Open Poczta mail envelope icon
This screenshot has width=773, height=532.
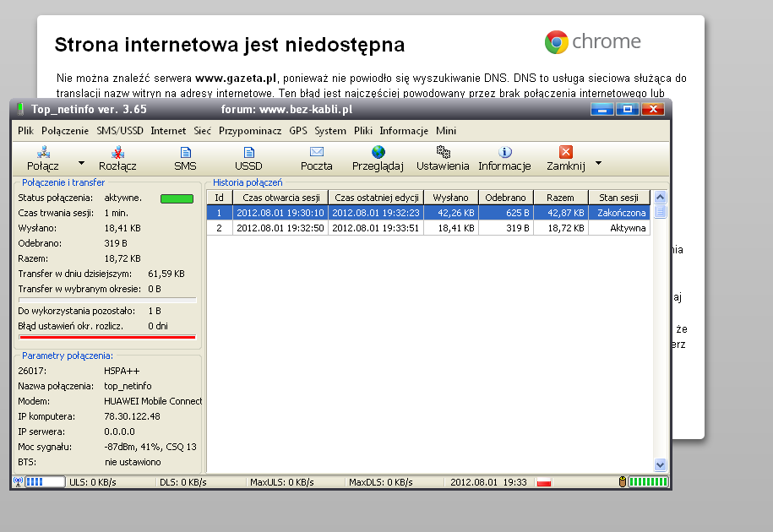(317, 152)
